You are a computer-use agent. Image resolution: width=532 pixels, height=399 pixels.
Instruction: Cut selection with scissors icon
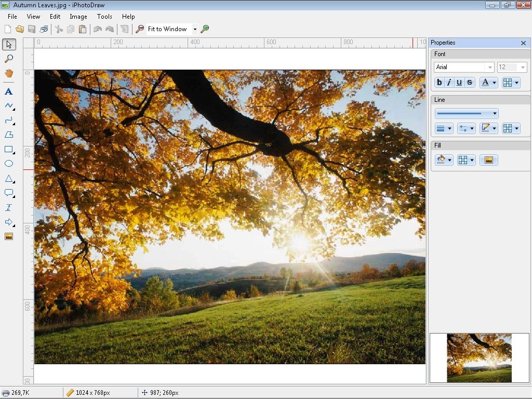[59, 29]
